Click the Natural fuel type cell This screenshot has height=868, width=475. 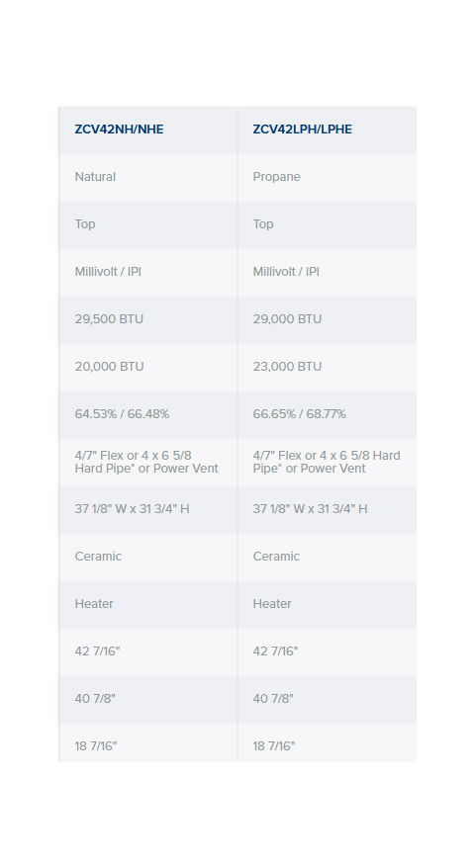[x=95, y=177]
